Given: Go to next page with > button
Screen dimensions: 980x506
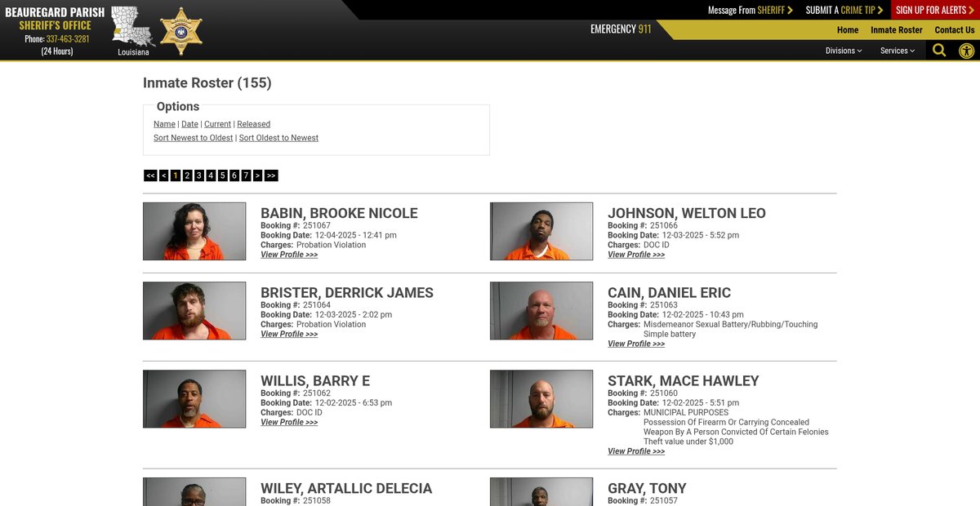Looking at the screenshot, I should (258, 175).
